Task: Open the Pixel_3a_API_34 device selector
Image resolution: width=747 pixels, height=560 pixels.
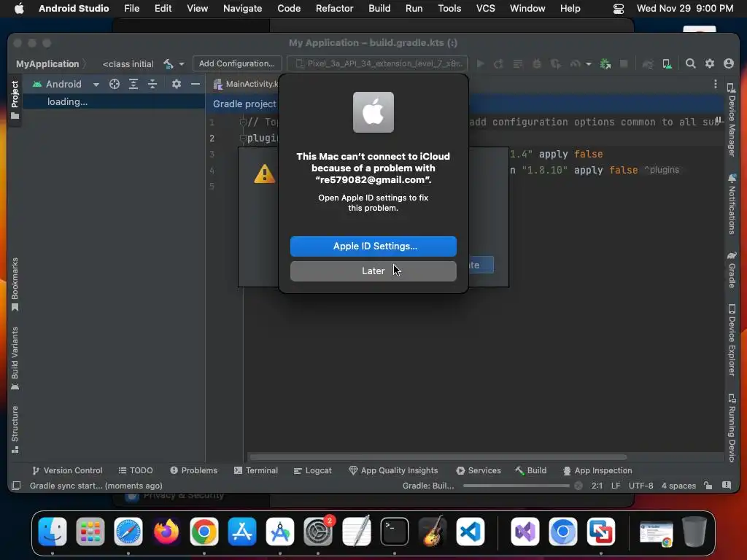Action: coord(377,64)
